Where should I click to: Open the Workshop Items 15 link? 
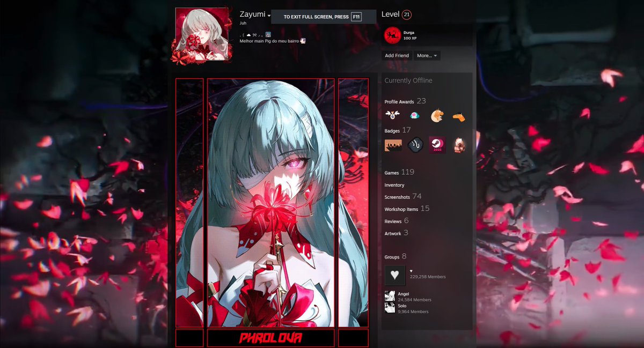point(407,209)
